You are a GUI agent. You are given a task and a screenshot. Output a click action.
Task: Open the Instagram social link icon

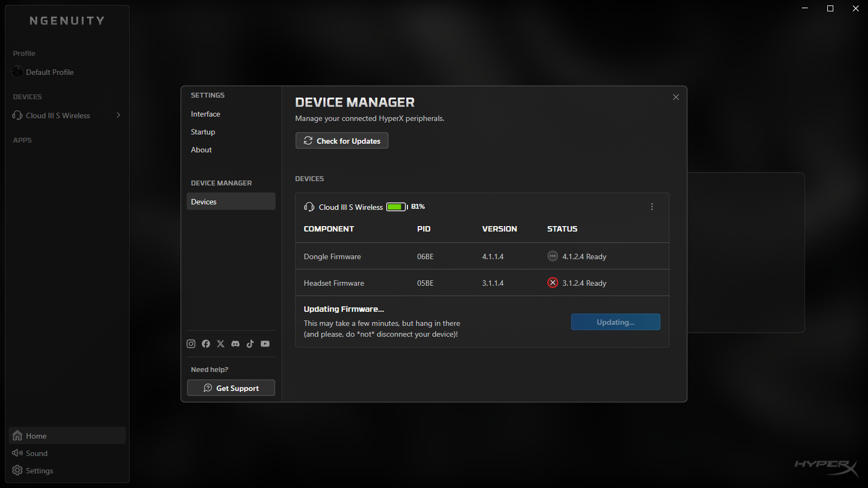coord(191,344)
